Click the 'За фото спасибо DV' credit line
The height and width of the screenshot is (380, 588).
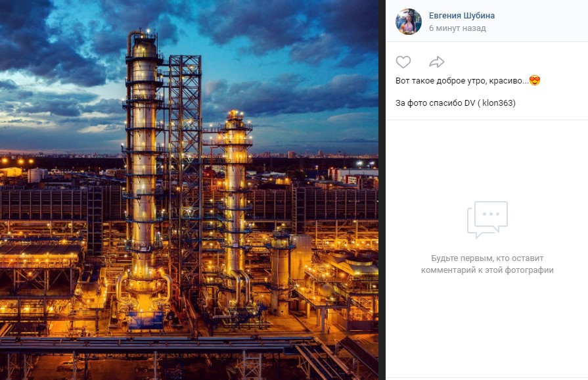tap(434, 103)
